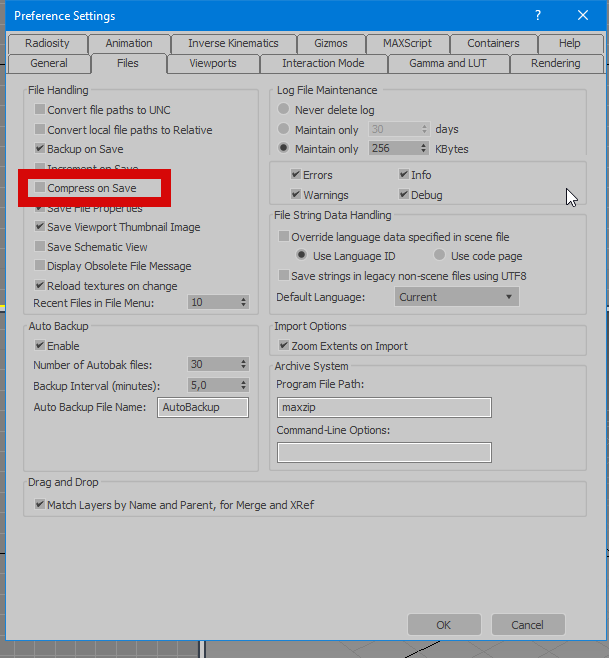Confirm settings with OK button

tap(444, 625)
